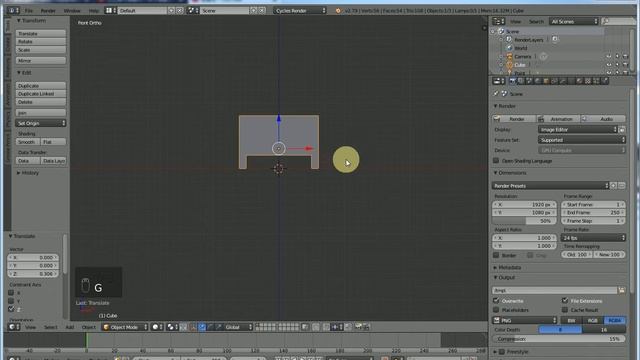Image resolution: width=640 pixels, height=360 pixels.
Task: Open the Object Mode dropdown
Action: 124,327
